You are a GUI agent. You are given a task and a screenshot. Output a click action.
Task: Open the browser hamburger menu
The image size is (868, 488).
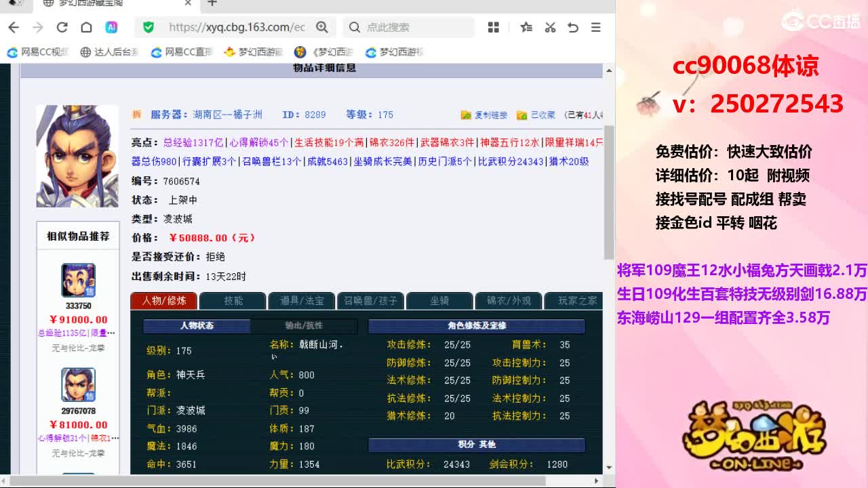596,27
